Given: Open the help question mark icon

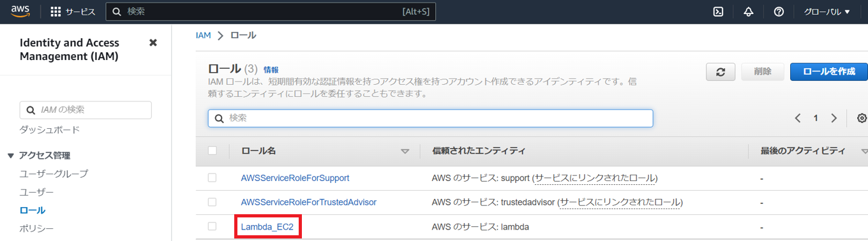Looking at the screenshot, I should (x=779, y=11).
